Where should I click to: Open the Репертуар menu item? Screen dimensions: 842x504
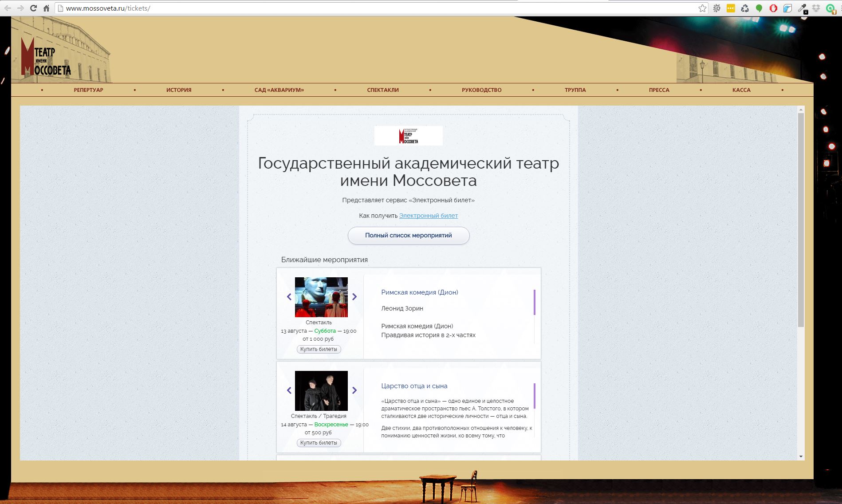88,90
